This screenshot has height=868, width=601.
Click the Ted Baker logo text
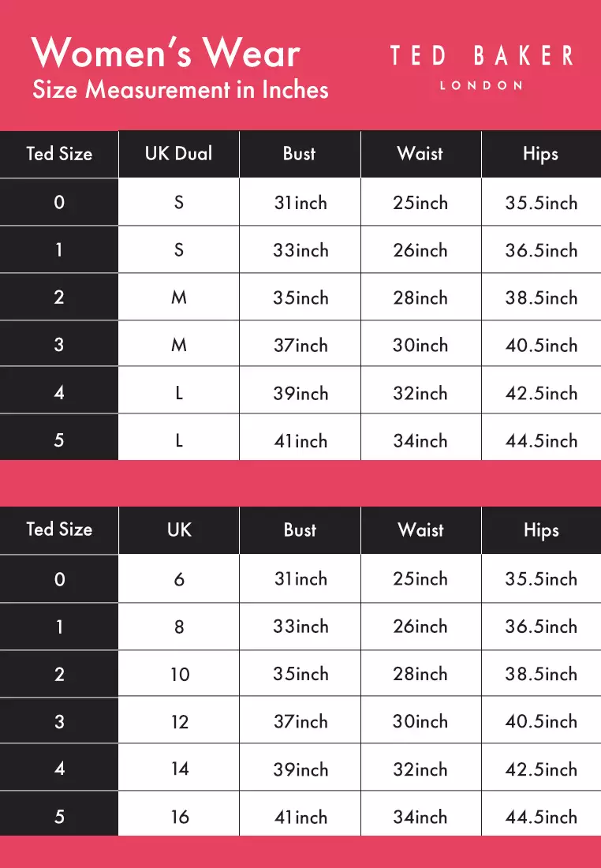pos(481,56)
